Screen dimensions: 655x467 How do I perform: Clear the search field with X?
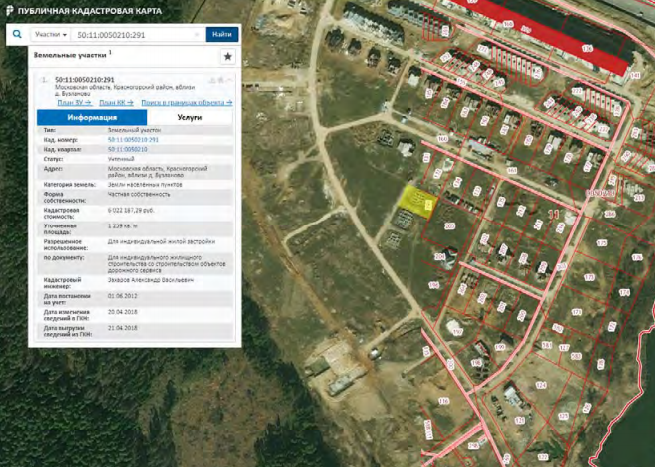pyautogui.click(x=198, y=34)
